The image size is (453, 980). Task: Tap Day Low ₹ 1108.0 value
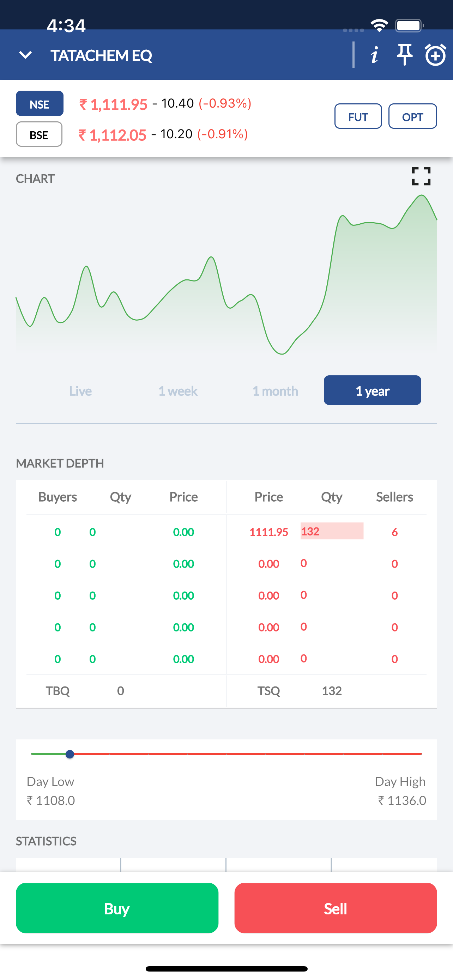[50, 800]
